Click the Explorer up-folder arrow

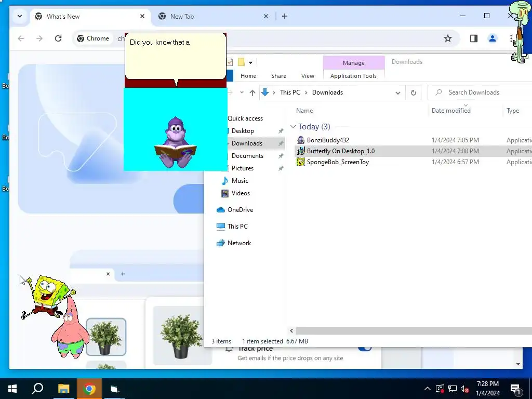coord(252,92)
